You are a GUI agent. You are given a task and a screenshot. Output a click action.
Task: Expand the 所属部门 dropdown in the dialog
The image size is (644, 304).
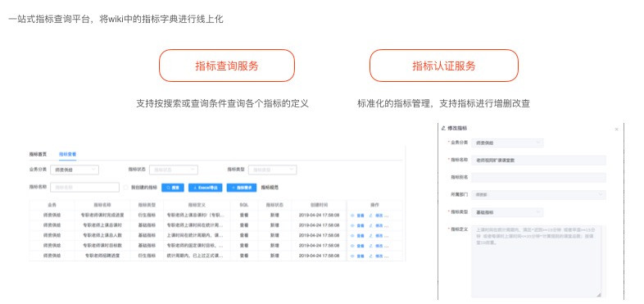pos(538,195)
